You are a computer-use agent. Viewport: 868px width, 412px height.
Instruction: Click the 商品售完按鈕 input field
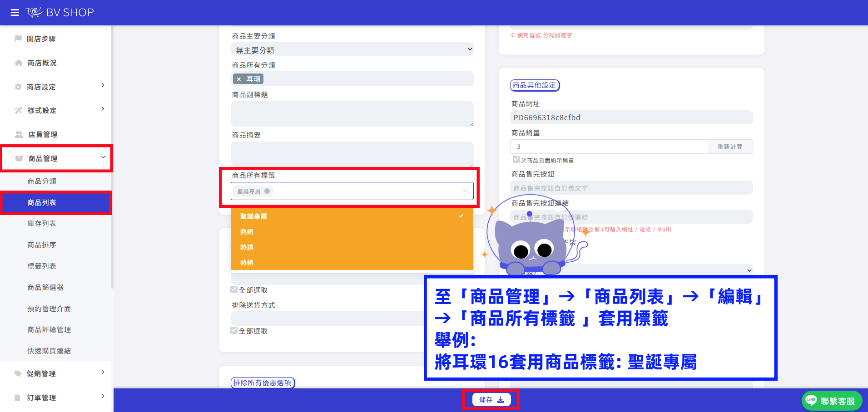coord(631,188)
